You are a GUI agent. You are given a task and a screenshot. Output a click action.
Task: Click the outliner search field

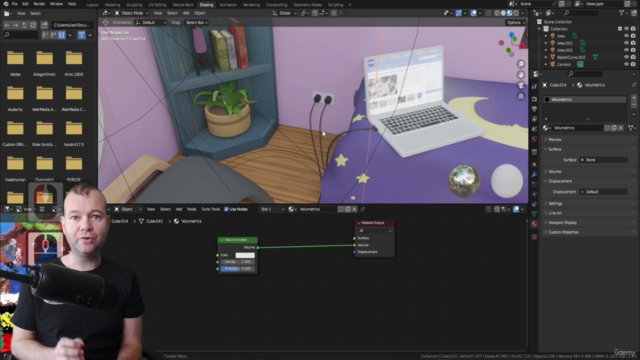click(x=581, y=13)
